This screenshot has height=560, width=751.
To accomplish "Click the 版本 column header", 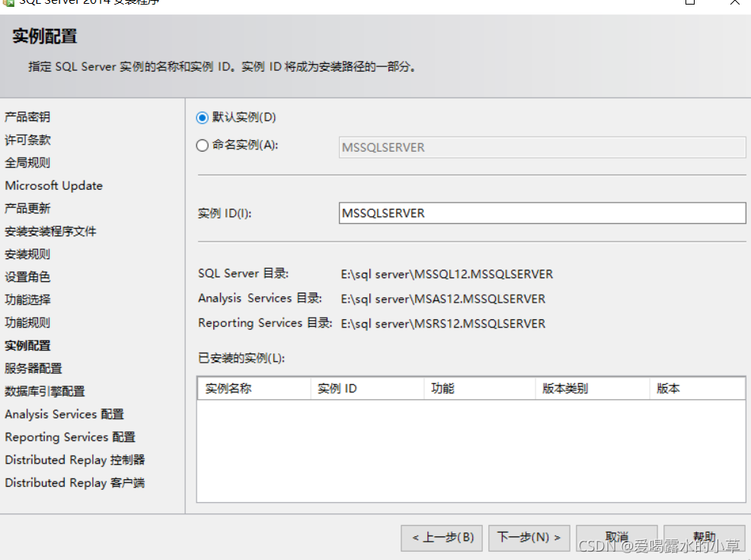I will [x=698, y=389].
